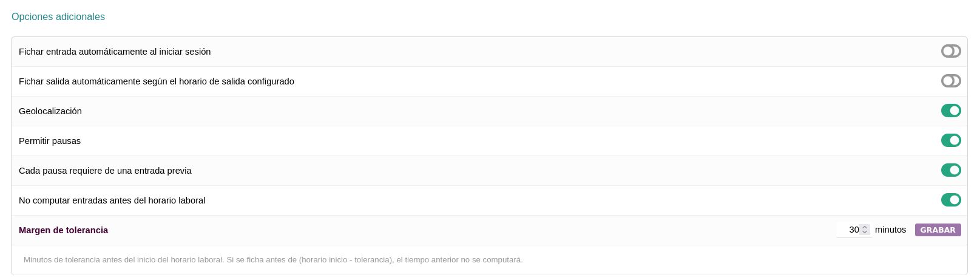Screen dimensions: 980x280
Task: Click the 'Fichar salida automáticamente' option text
Action: tap(157, 82)
